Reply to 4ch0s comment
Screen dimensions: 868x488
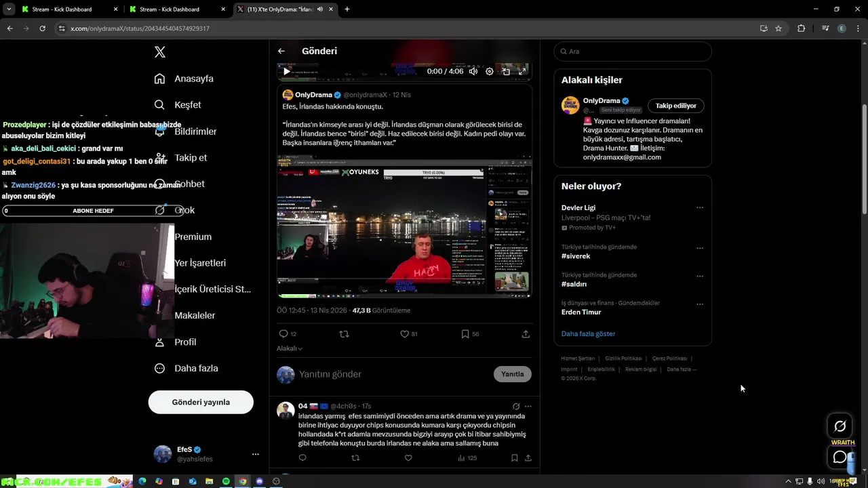tap(302, 458)
